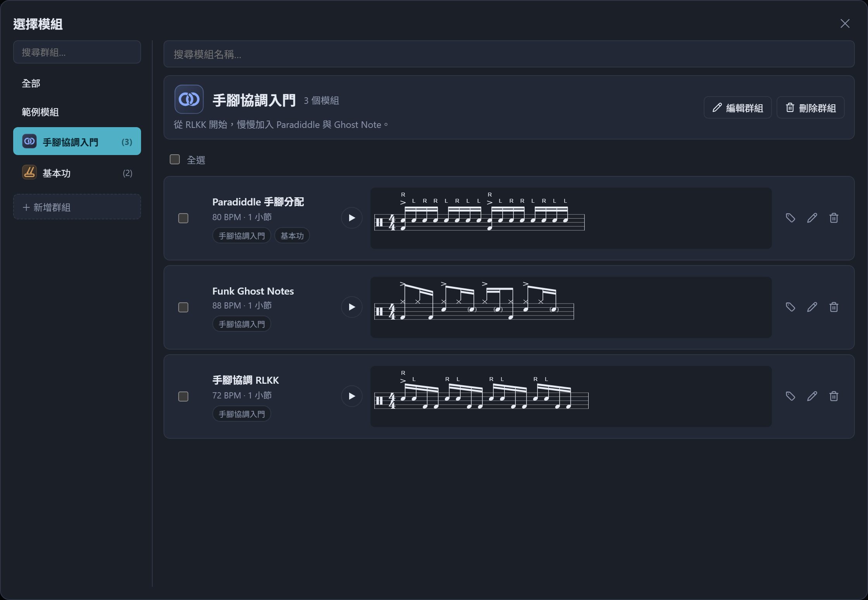Check the 手腳協調 RLKK module checkbox
The width and height of the screenshot is (868, 600).
(x=183, y=397)
